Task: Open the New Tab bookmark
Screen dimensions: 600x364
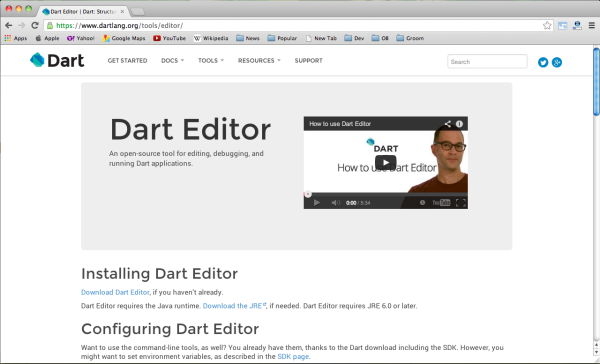Action: coord(321,38)
